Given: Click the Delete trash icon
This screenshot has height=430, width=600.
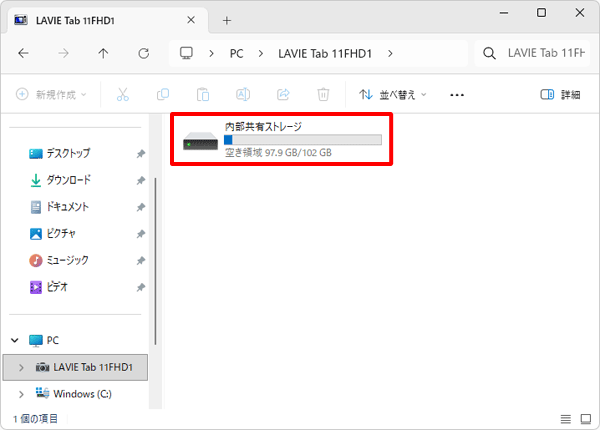Looking at the screenshot, I should [323, 94].
